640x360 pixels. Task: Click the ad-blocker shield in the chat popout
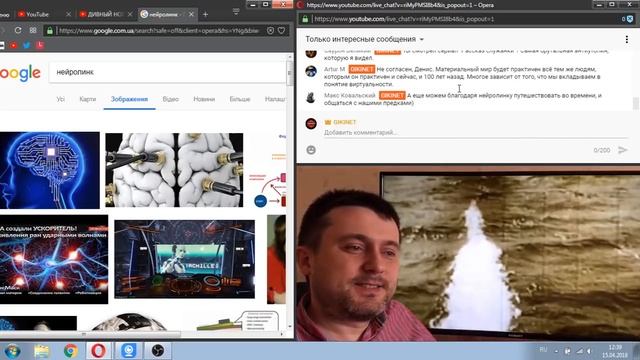pos(630,19)
